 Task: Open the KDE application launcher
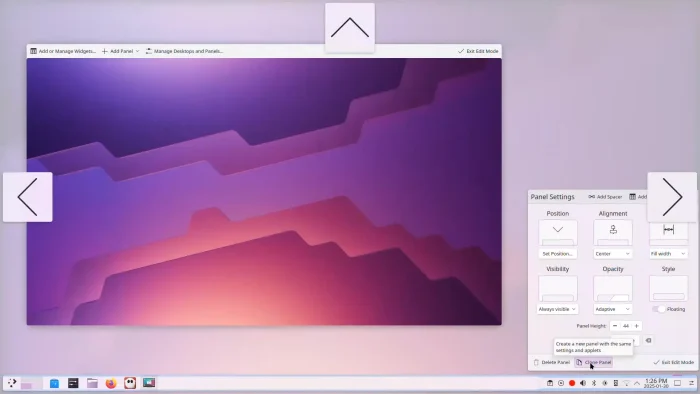tap(12, 383)
